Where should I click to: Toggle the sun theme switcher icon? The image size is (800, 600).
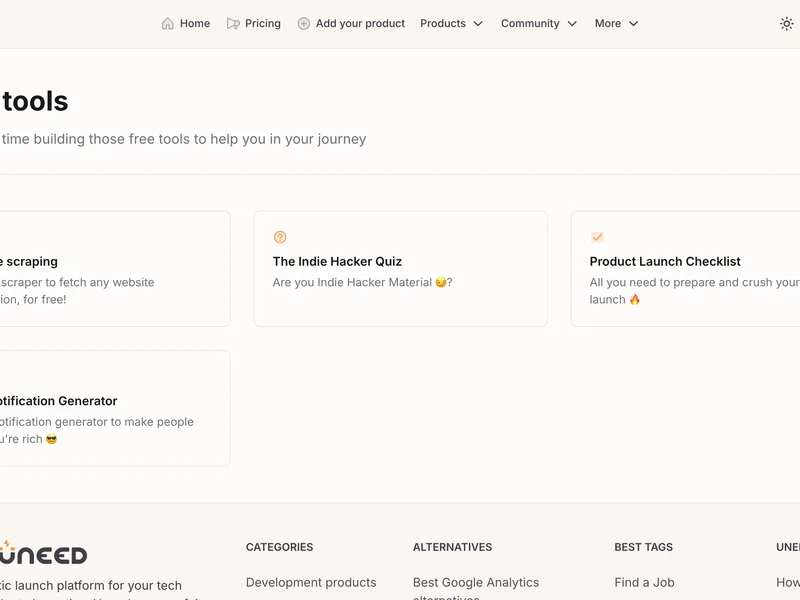click(786, 23)
